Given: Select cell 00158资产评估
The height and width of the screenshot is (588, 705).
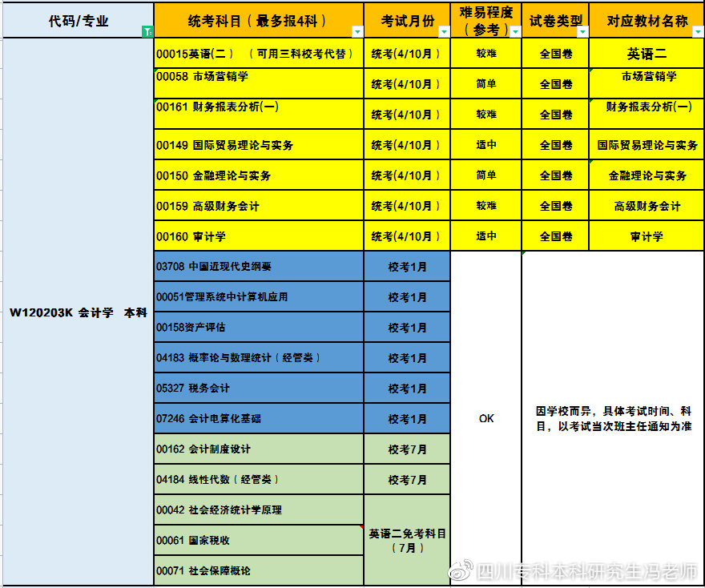Looking at the screenshot, I should point(259,328).
